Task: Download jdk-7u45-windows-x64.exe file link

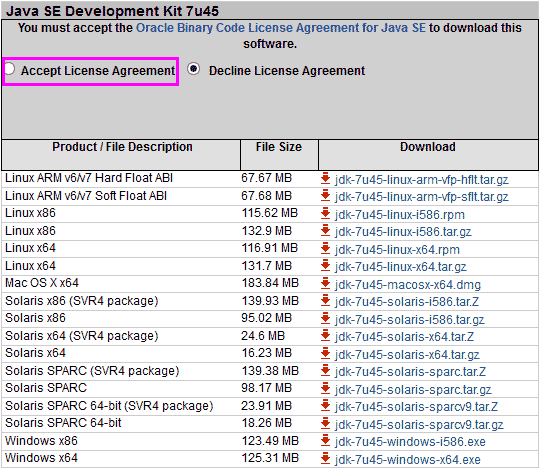Action: 407,459
